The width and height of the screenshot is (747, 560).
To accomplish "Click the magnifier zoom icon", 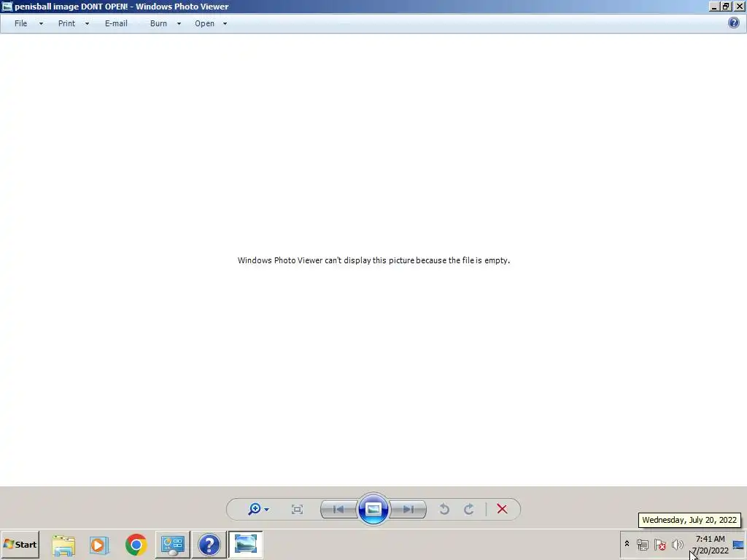I will 254,509.
